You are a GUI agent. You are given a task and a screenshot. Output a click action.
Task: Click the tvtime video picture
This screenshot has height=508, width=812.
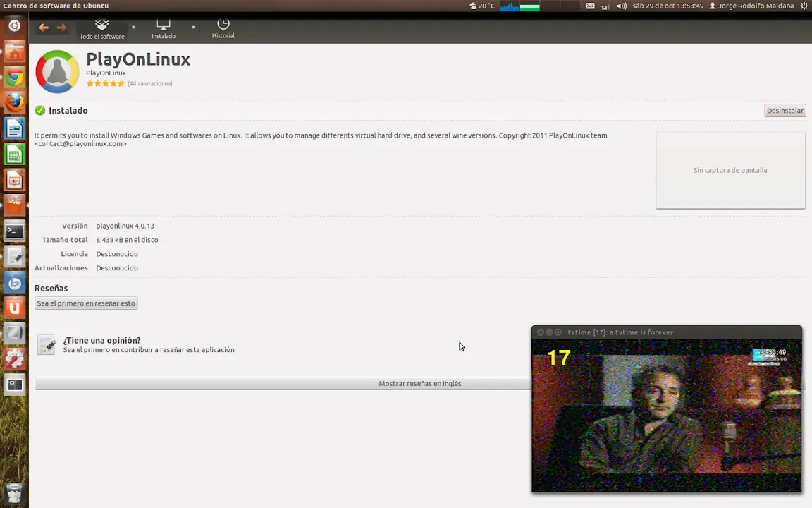[667, 415]
